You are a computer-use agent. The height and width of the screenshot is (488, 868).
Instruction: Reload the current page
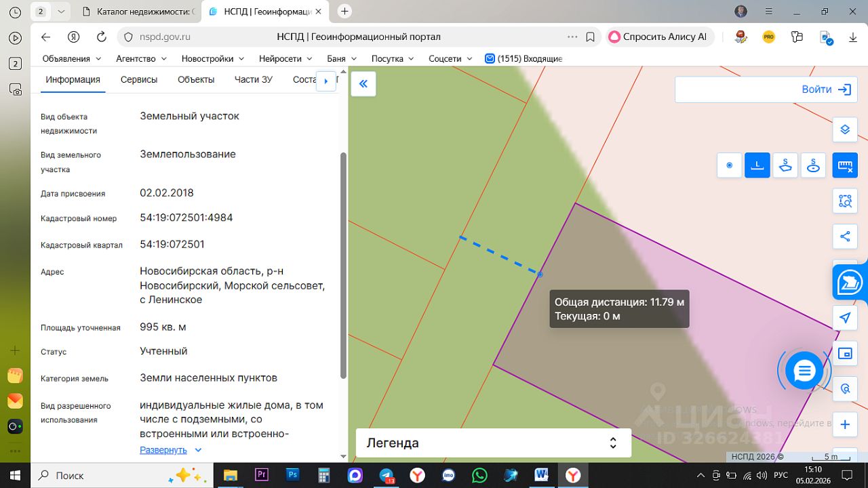click(x=102, y=37)
